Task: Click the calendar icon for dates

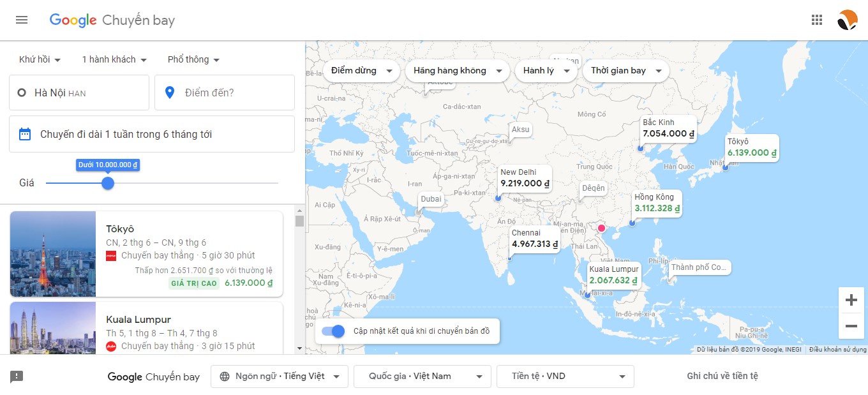Action: [25, 134]
